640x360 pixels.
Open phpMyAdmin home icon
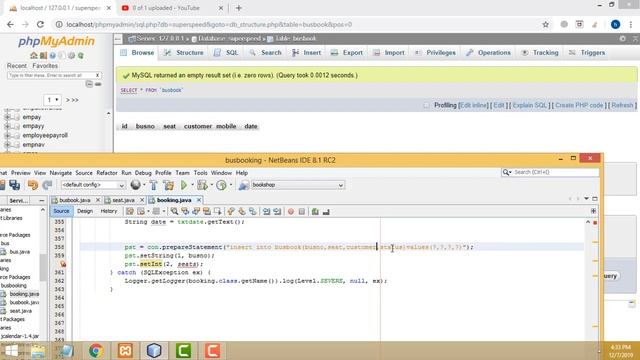coord(34,56)
